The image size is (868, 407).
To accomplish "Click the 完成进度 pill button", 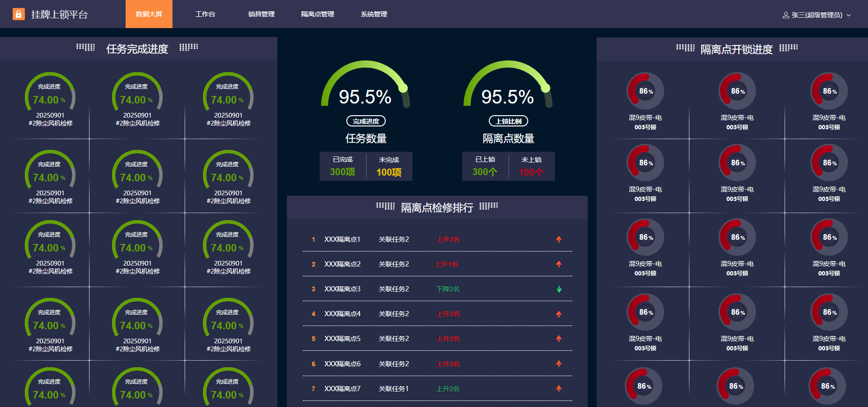I will pyautogui.click(x=366, y=121).
